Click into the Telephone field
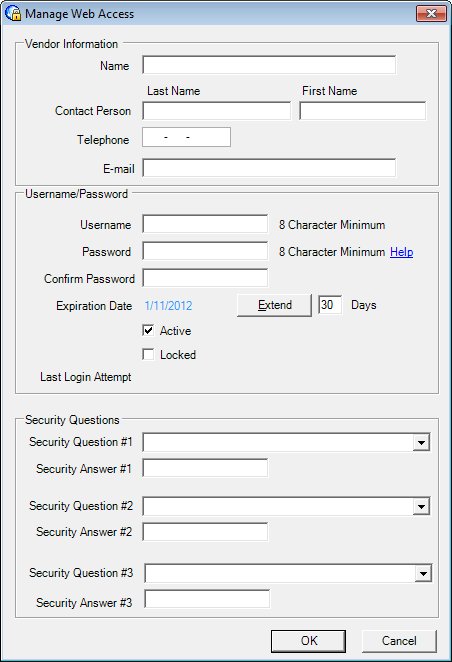Screen dimensions: 452x662 point(187,137)
